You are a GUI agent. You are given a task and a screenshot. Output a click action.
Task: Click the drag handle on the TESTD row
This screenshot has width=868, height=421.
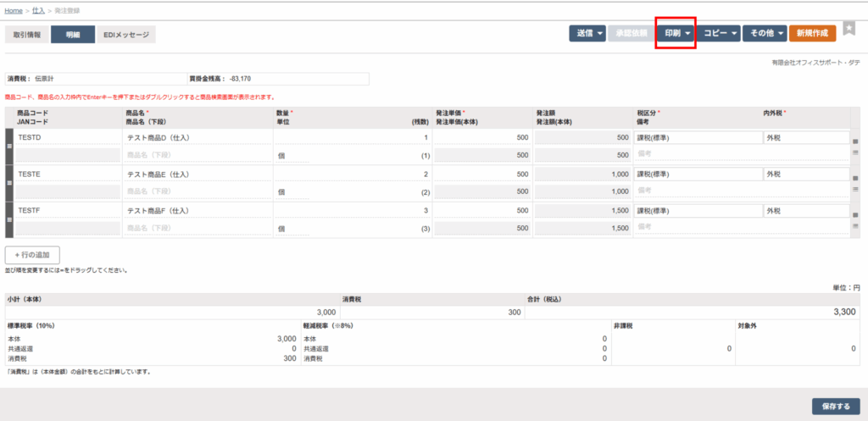click(10, 147)
